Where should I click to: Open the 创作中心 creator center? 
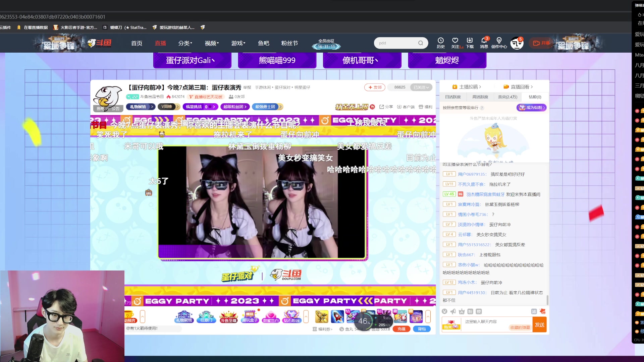pyautogui.click(x=500, y=43)
